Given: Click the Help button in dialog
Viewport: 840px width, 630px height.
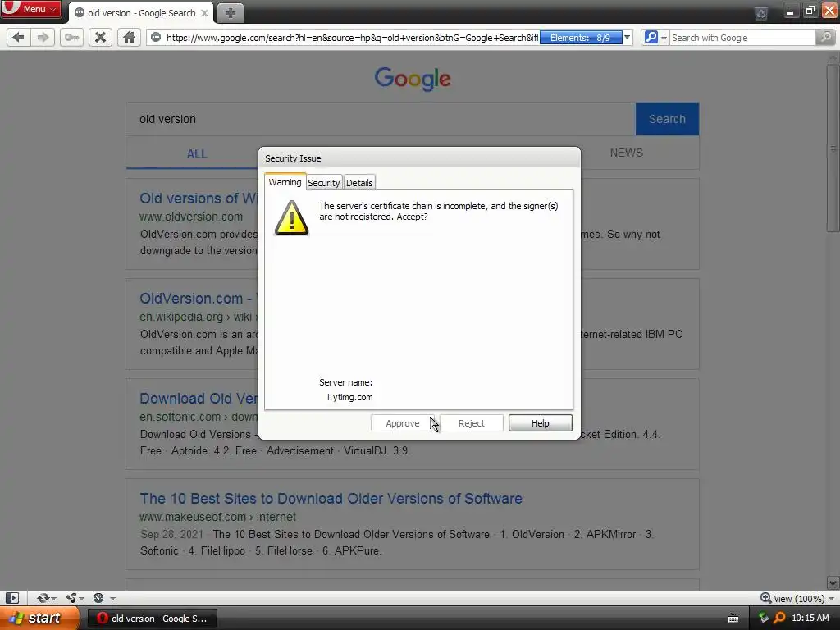Looking at the screenshot, I should pyautogui.click(x=540, y=423).
